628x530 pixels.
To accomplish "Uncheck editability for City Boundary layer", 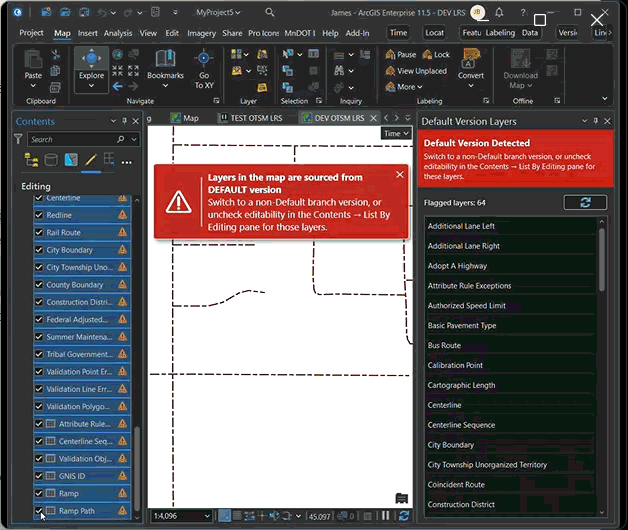I will coord(39,250).
